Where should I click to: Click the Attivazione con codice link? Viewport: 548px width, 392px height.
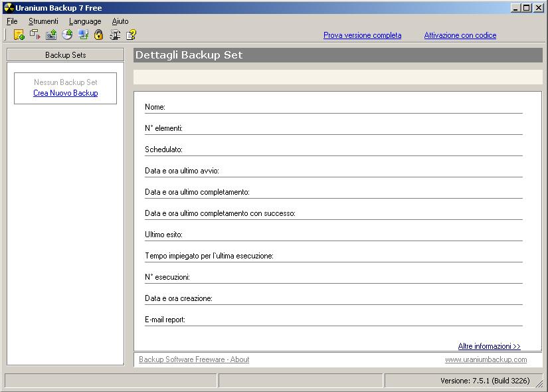pos(460,35)
